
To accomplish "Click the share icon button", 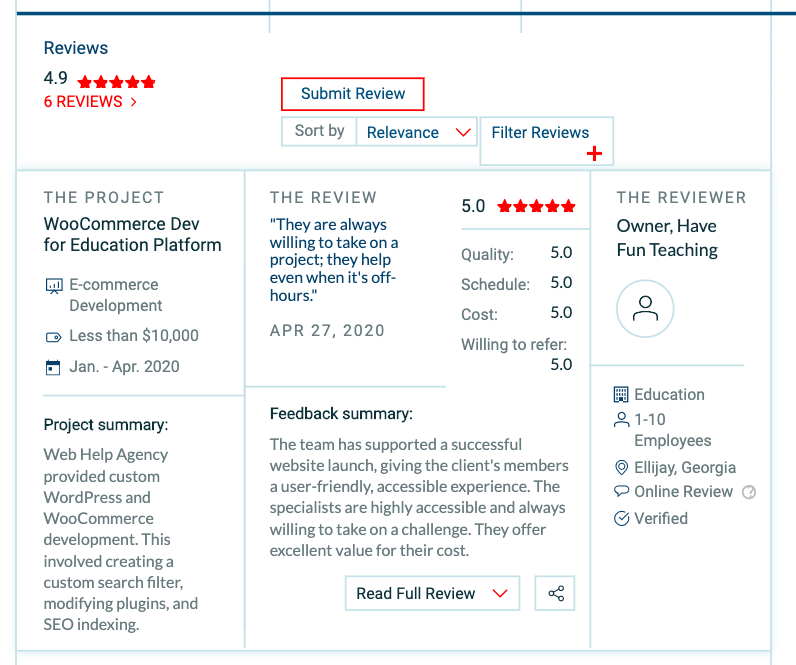I will [555, 593].
